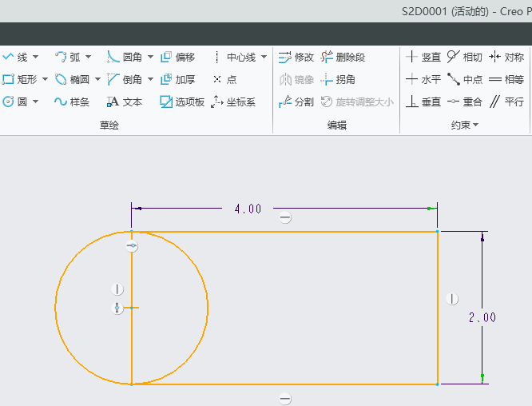Open the Palette (选项板) tool

182,101
